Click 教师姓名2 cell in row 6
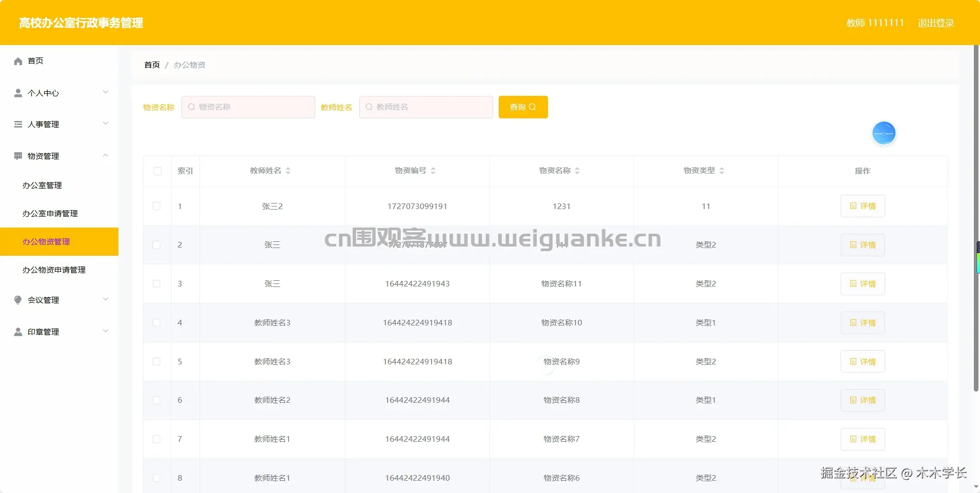980x493 pixels. click(x=272, y=400)
